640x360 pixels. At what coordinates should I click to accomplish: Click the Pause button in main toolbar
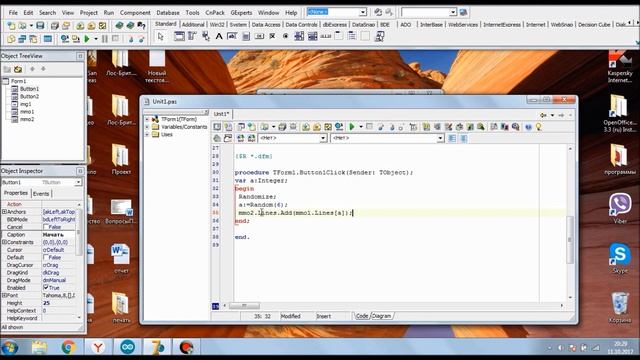pos(105,39)
